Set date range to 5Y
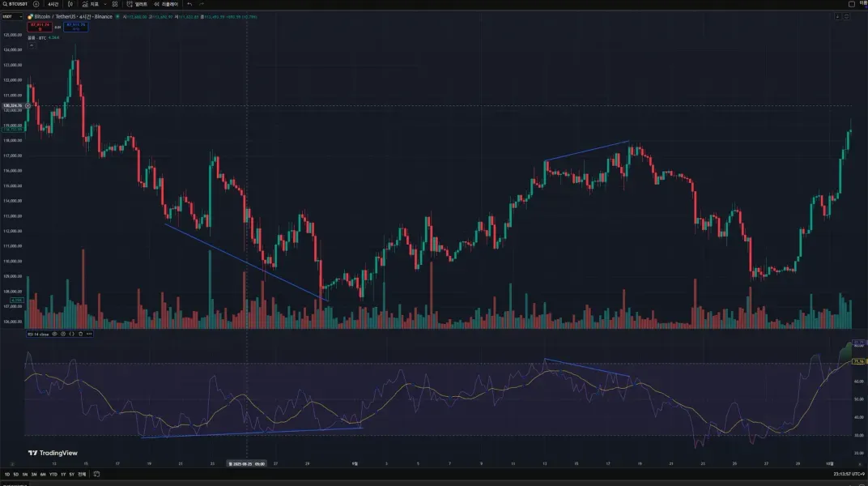 (71, 475)
